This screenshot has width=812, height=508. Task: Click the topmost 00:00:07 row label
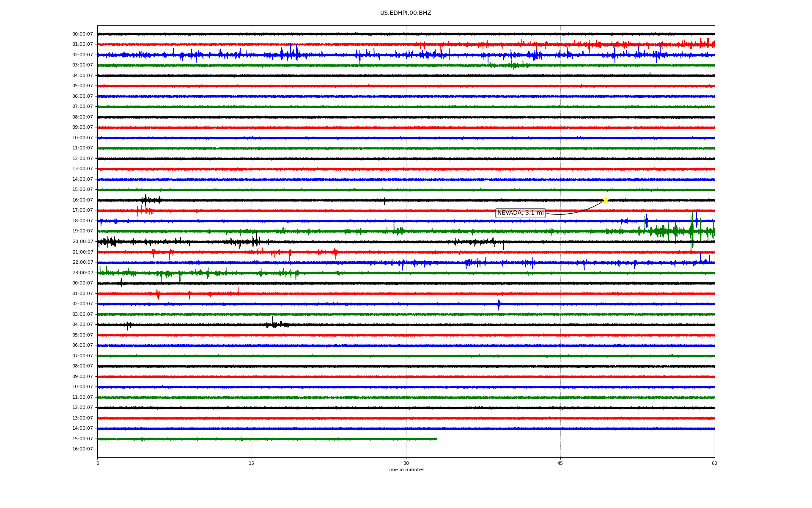click(82, 34)
